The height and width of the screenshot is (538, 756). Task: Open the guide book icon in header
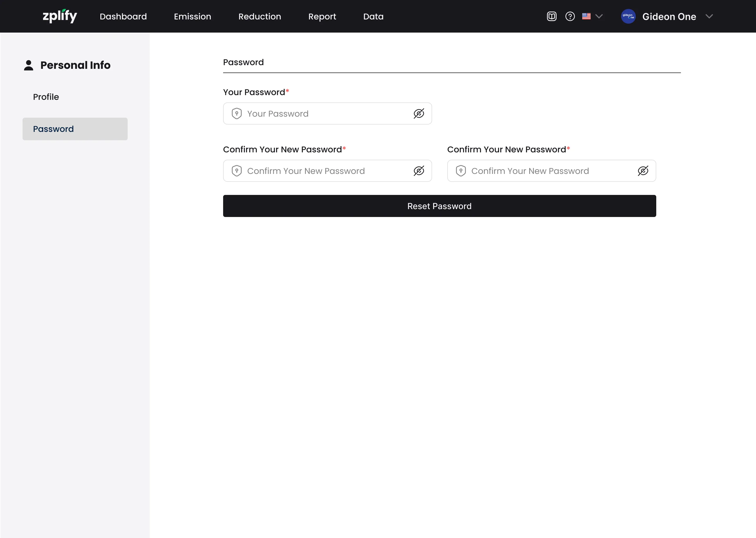point(552,16)
